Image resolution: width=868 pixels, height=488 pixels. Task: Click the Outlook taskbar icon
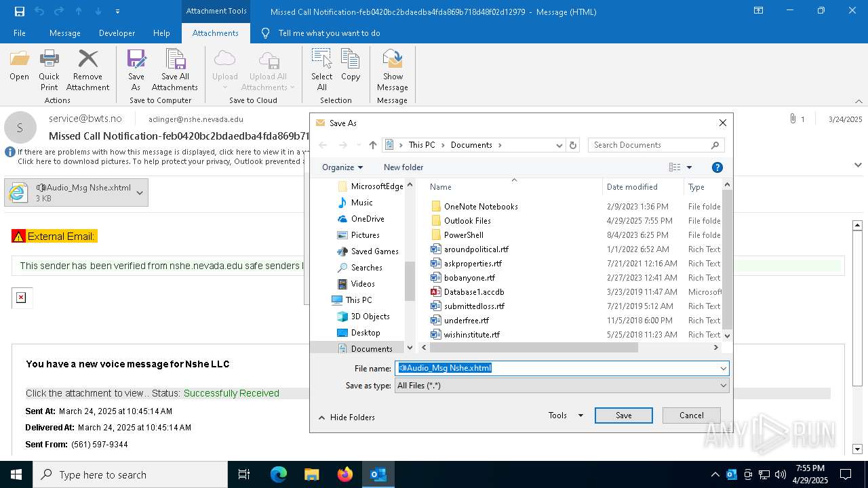coord(378,474)
